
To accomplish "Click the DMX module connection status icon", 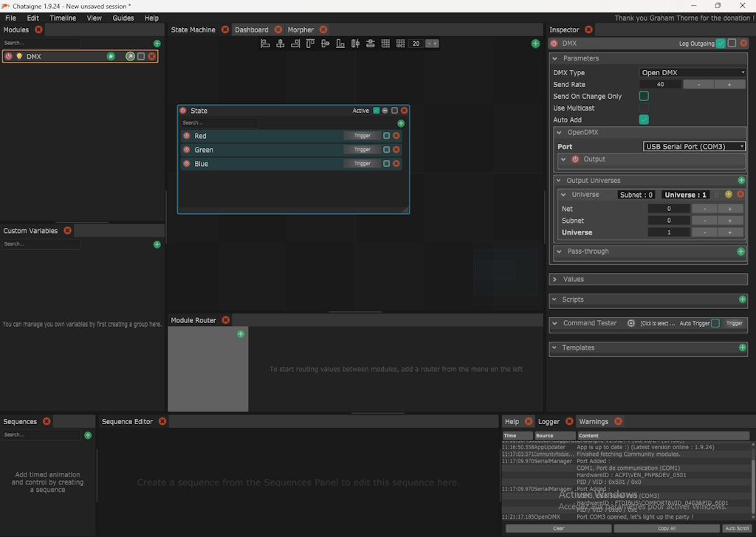I will [111, 56].
